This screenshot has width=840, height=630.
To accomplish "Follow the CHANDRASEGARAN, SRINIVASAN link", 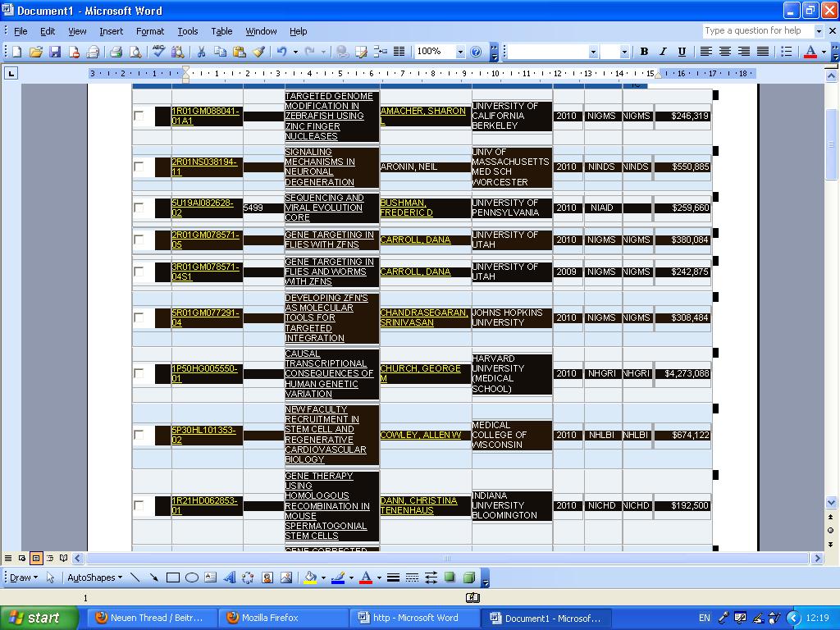I will point(423,317).
